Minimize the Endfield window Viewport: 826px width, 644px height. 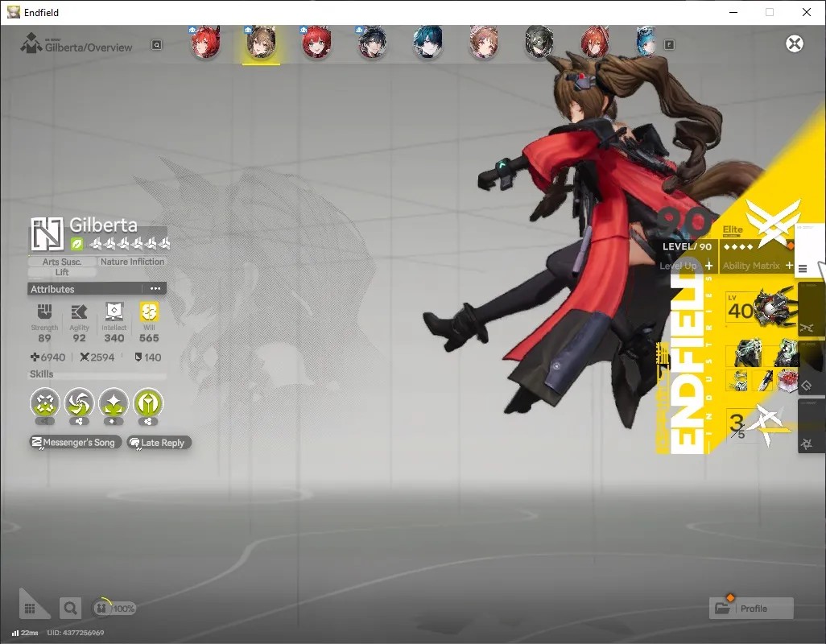coord(733,12)
